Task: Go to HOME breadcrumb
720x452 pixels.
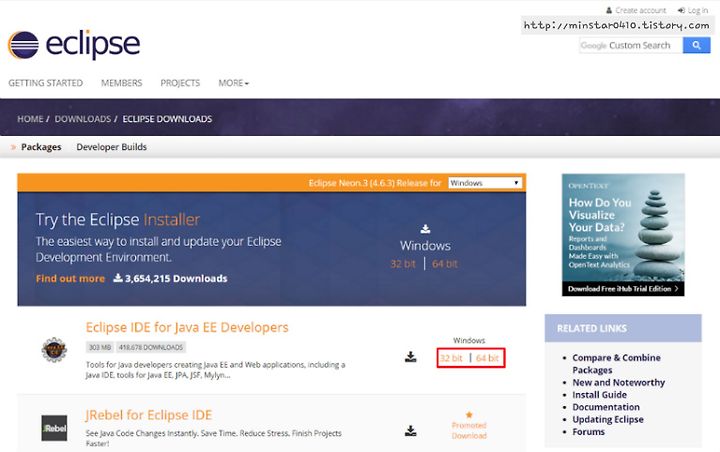Action: (x=30, y=119)
